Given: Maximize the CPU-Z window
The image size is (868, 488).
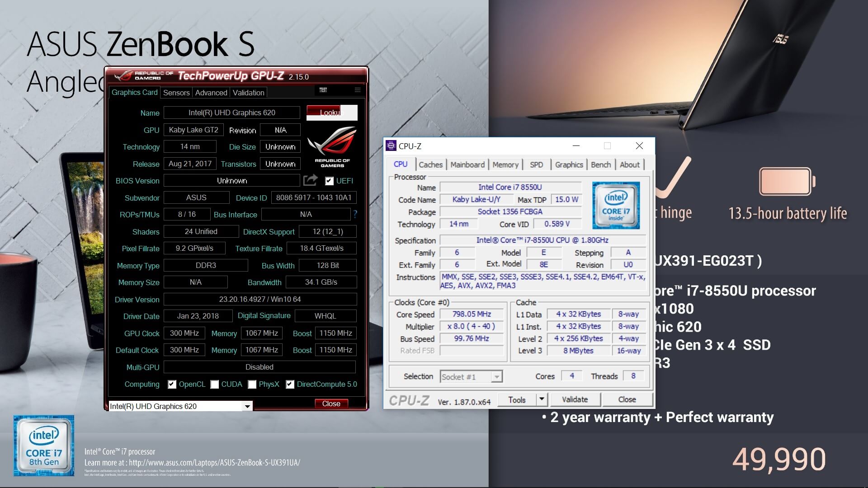Looking at the screenshot, I should tap(607, 145).
